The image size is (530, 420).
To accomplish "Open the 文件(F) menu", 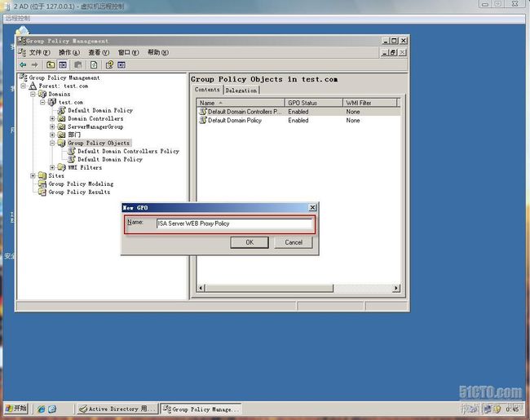I will pyautogui.click(x=40, y=52).
